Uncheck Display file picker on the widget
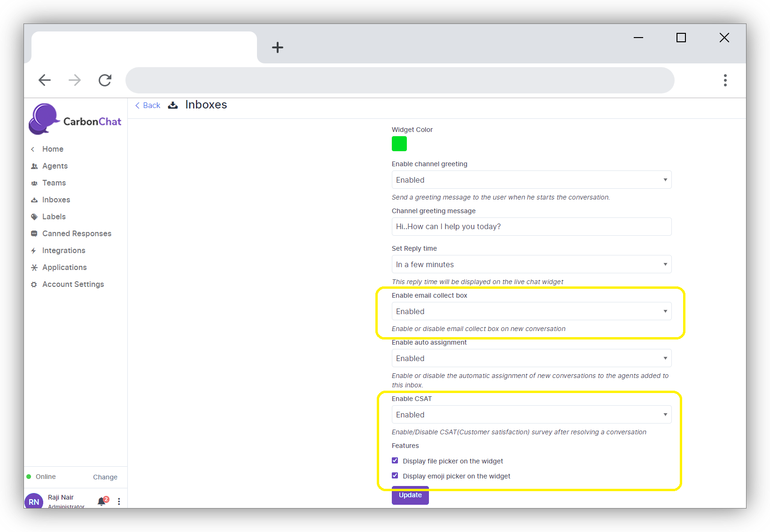The width and height of the screenshot is (770, 532). pyautogui.click(x=395, y=461)
